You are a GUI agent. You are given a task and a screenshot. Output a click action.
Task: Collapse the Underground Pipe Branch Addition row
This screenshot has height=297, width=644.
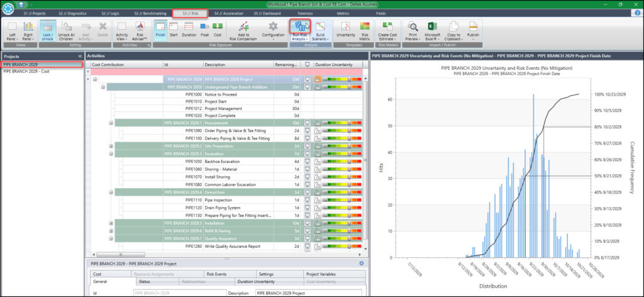coord(103,87)
